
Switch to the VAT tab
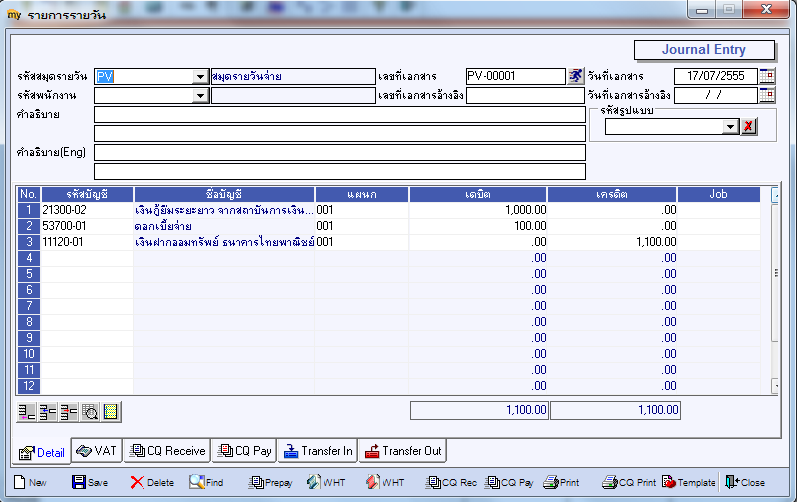[x=97, y=451]
